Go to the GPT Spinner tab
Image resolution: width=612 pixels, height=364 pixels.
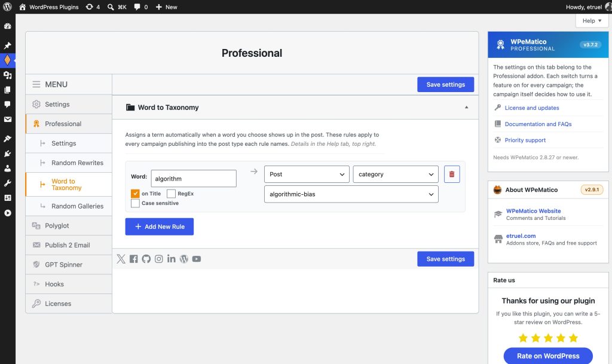69,265
